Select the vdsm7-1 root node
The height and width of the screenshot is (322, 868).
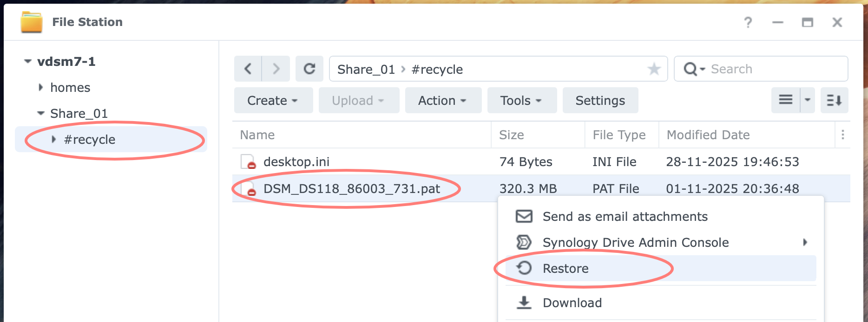(x=66, y=61)
